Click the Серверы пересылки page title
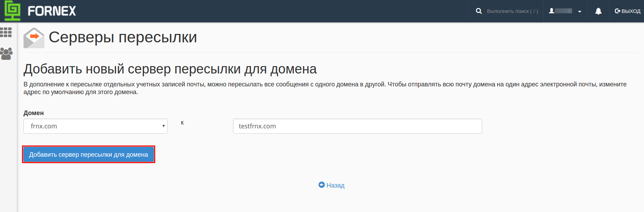Viewport: 644px width, 212px height. [123, 37]
